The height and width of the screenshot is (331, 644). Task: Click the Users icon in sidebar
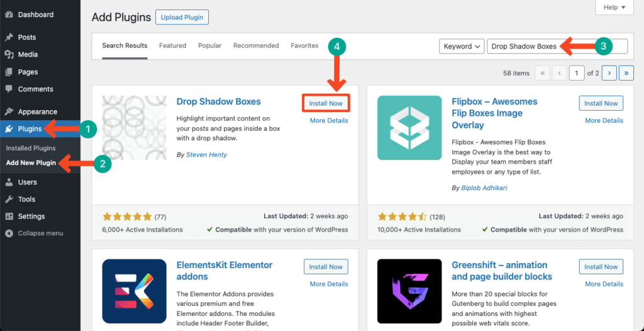click(x=9, y=182)
